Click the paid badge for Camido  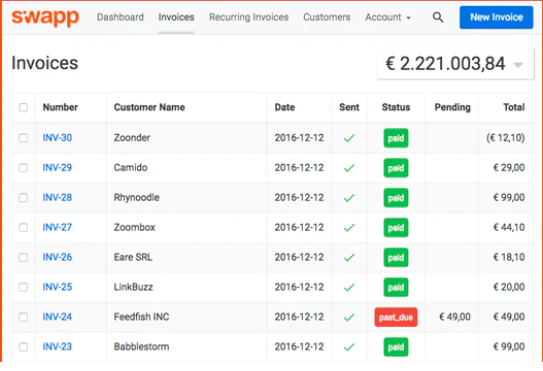pyautogui.click(x=396, y=168)
